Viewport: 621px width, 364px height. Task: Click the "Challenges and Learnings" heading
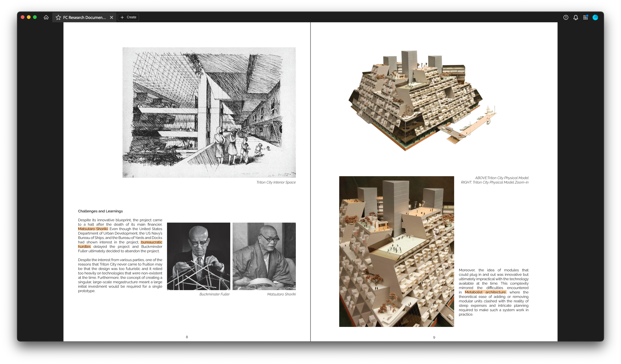[100, 211]
